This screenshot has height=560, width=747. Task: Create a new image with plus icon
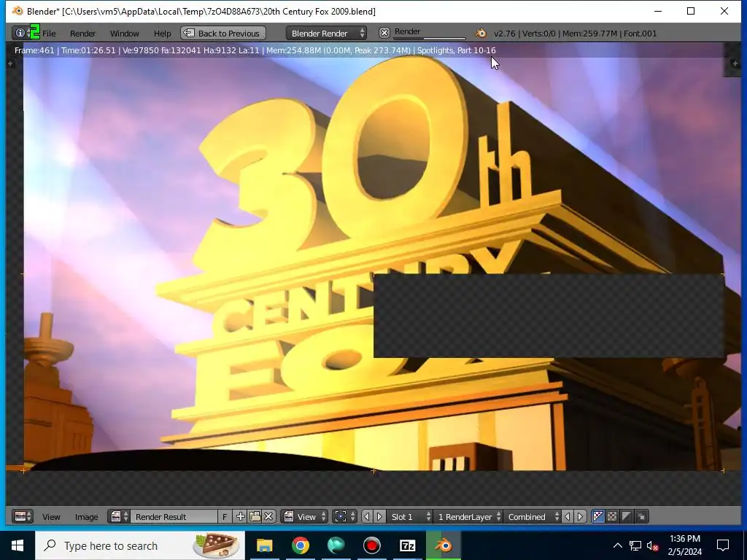click(x=241, y=517)
